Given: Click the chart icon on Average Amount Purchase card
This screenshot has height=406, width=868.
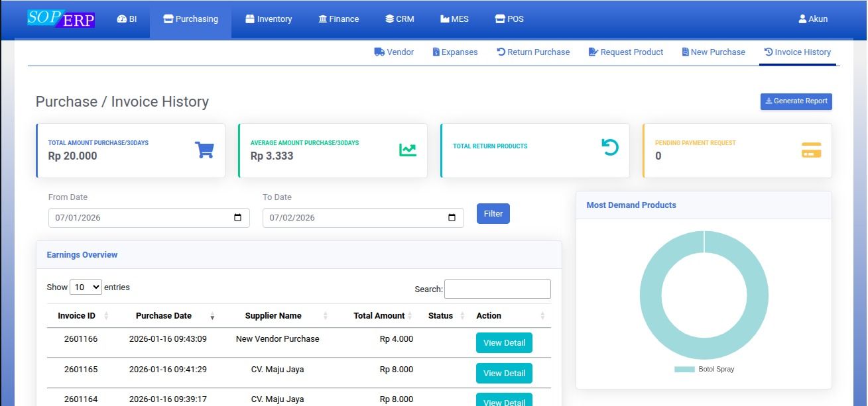Looking at the screenshot, I should click(x=407, y=150).
